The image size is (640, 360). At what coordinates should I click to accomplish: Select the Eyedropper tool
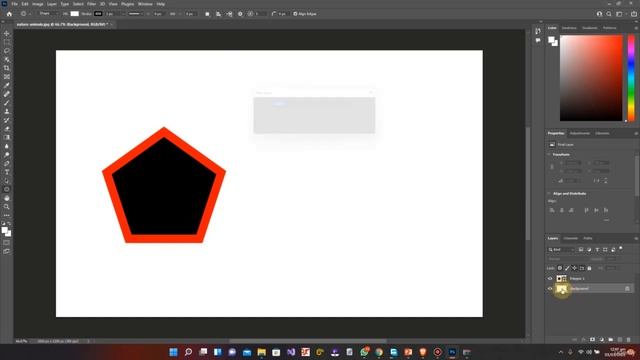coord(7,85)
